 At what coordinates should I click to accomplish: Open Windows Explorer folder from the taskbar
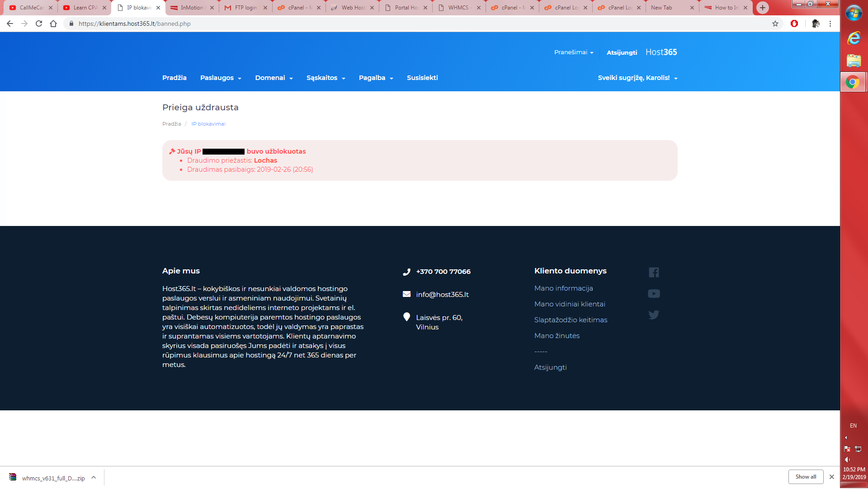coord(854,61)
